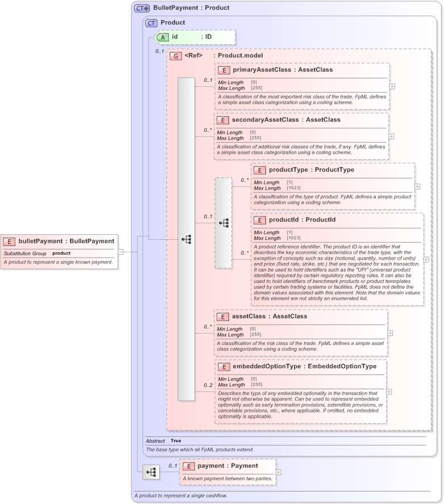Select the tall Product.model sequence compositor icon

[186, 239]
